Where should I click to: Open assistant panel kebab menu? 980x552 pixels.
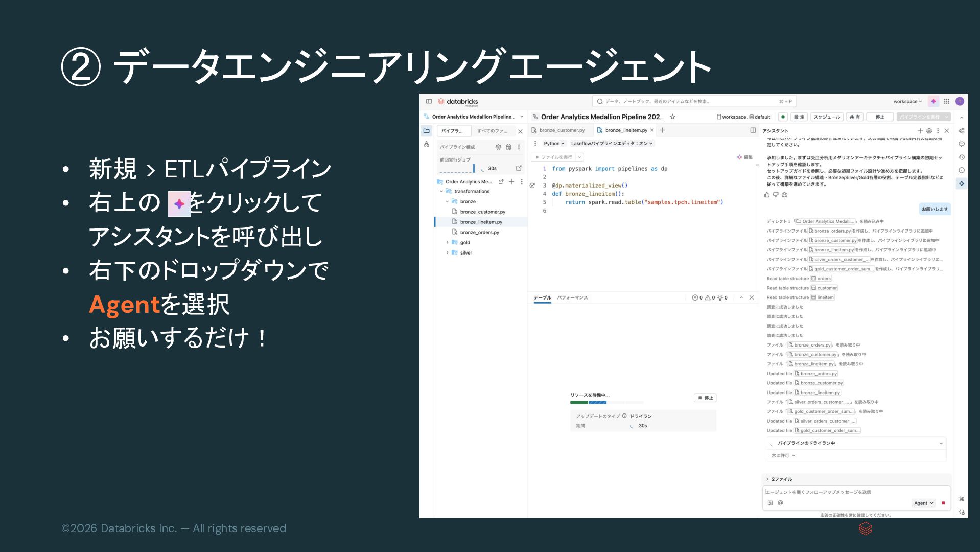(938, 131)
